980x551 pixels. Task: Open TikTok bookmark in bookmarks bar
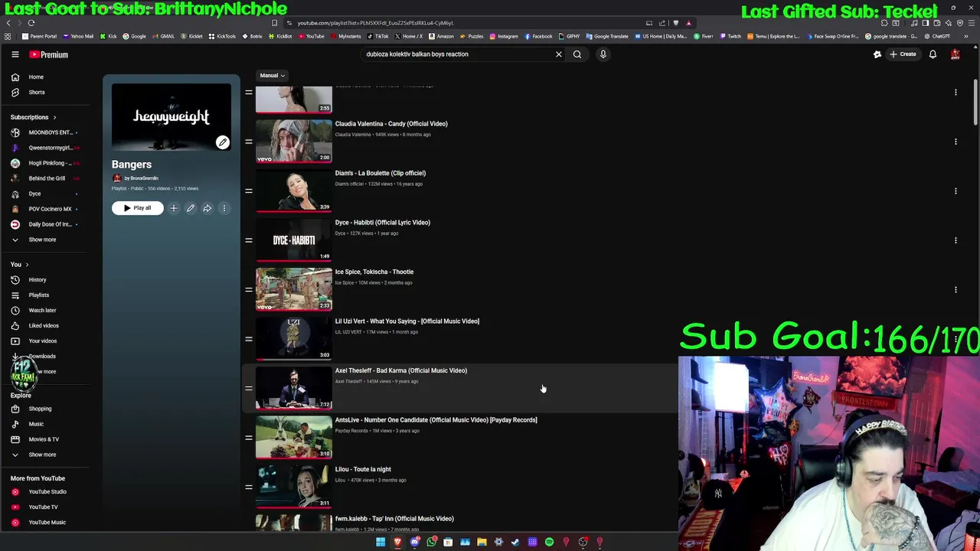378,36
